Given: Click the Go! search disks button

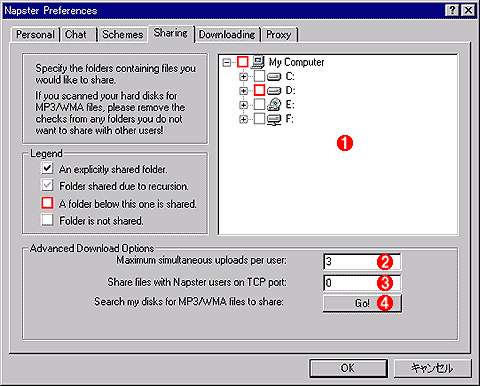Looking at the screenshot, I should tap(362, 303).
